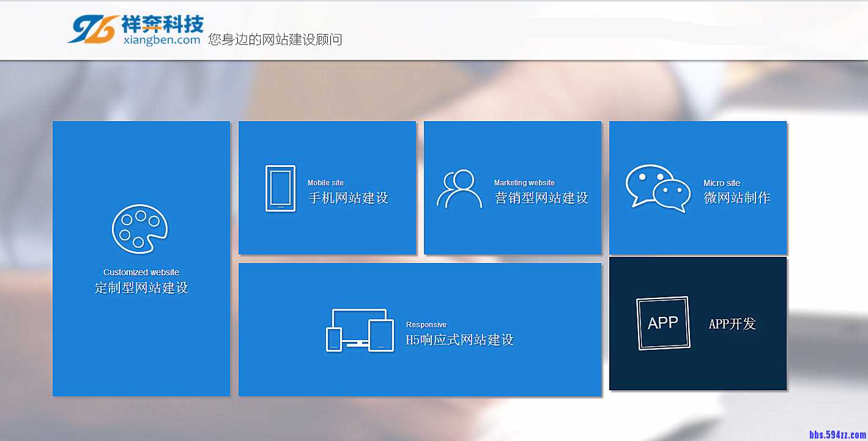Open APP开发 title
The height and width of the screenshot is (441, 868).
click(732, 324)
